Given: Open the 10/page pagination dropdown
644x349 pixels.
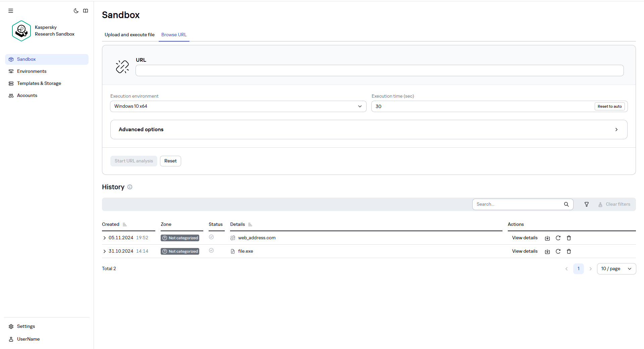Looking at the screenshot, I should point(616,268).
